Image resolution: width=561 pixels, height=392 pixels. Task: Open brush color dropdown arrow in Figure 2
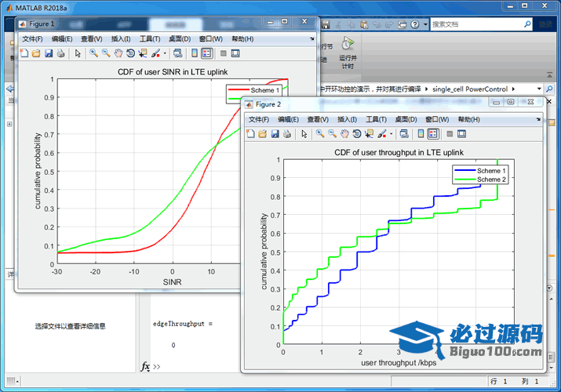pos(391,134)
